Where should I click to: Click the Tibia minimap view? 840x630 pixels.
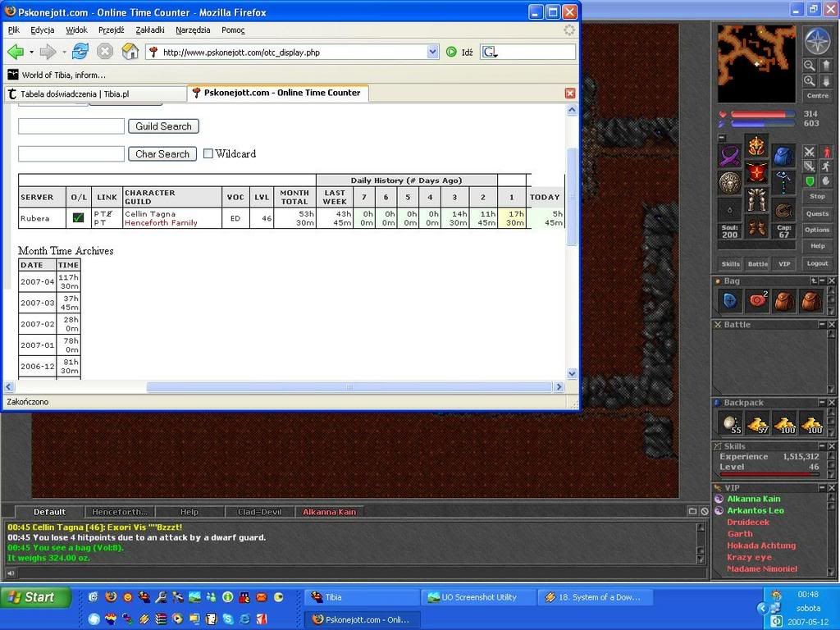756,64
